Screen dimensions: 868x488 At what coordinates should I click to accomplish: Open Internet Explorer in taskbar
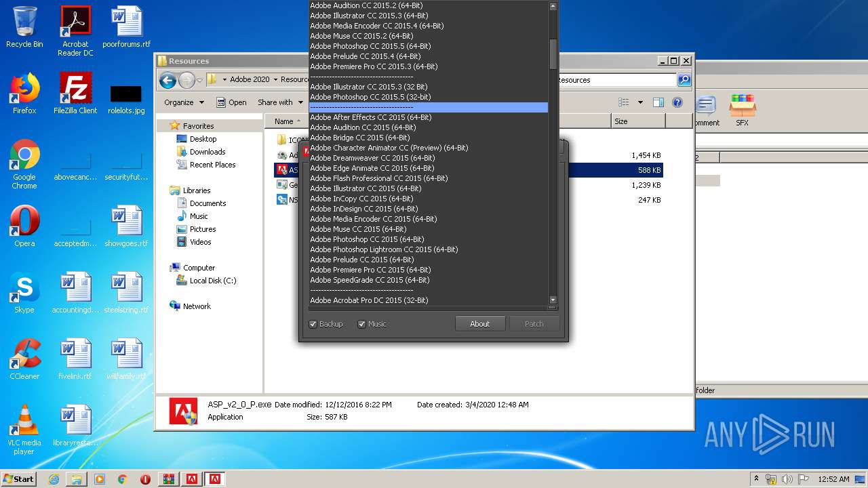pos(54,479)
